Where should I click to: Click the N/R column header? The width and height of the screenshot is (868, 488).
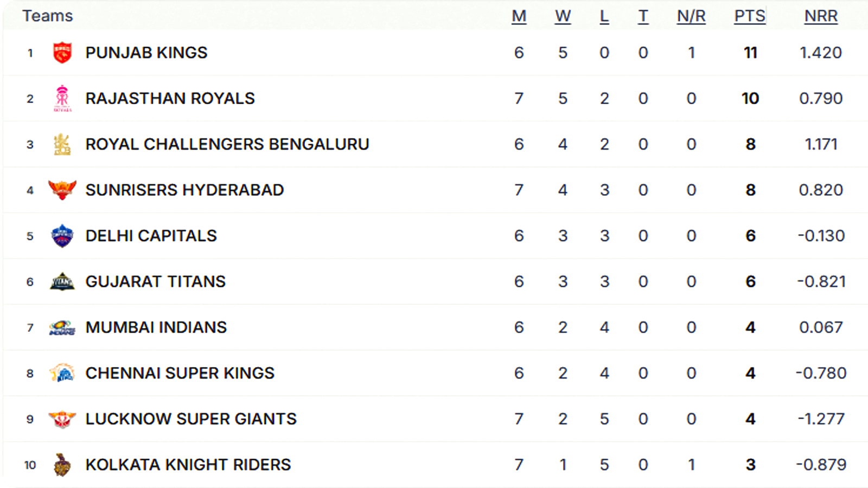[x=691, y=16]
